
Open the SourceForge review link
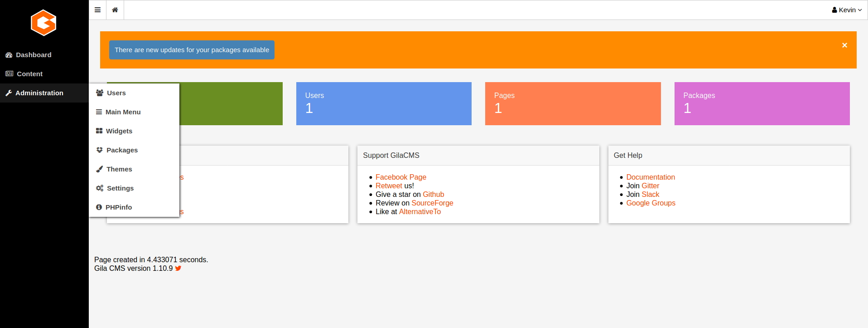click(x=432, y=203)
